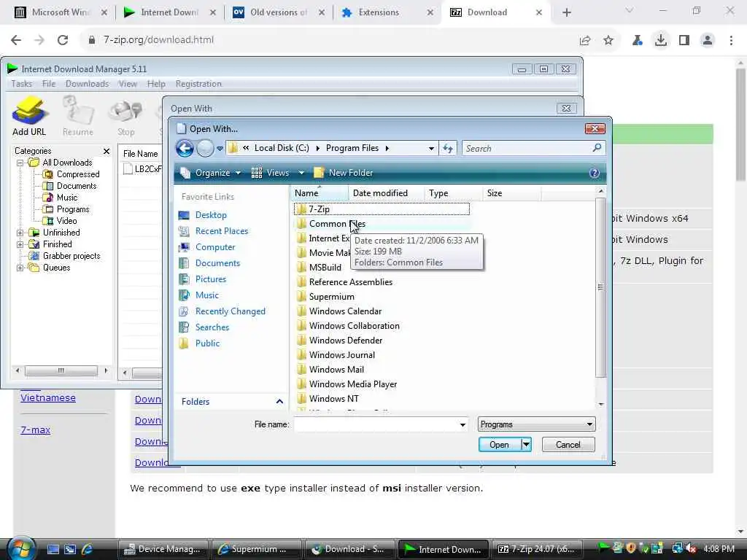Create a New Folder from the toolbar
Viewport: 747px width, 560px height.
[343, 173]
